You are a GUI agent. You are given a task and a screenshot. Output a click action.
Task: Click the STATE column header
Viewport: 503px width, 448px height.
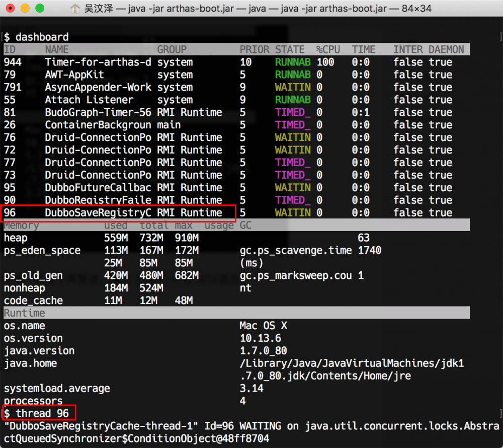[x=290, y=49]
